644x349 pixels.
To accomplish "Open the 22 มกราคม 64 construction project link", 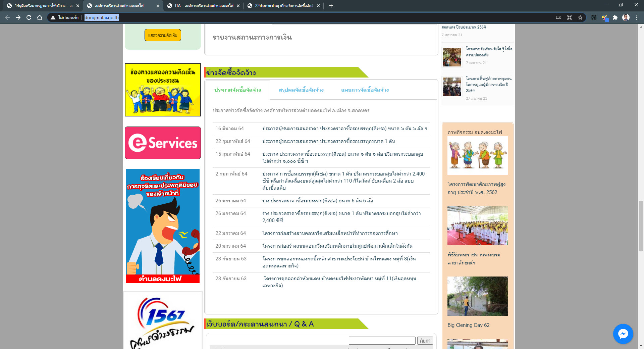I will 330,233.
